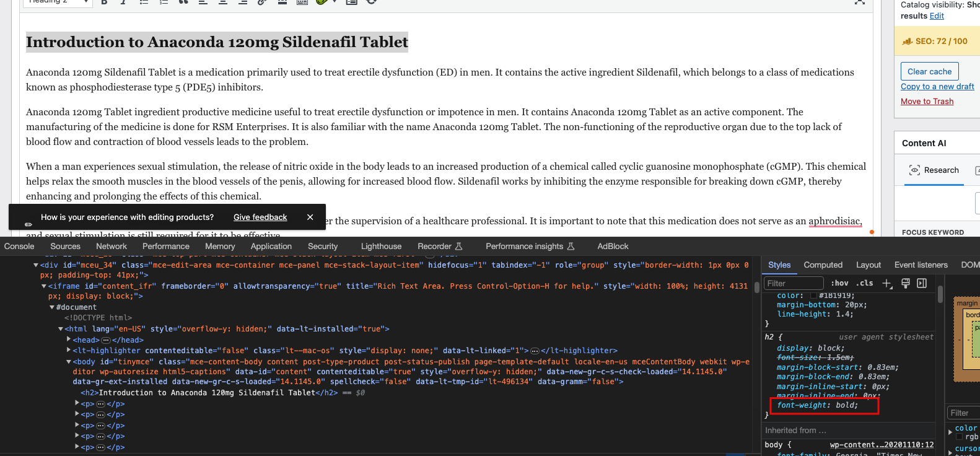Click the Styles Filter input field

794,283
